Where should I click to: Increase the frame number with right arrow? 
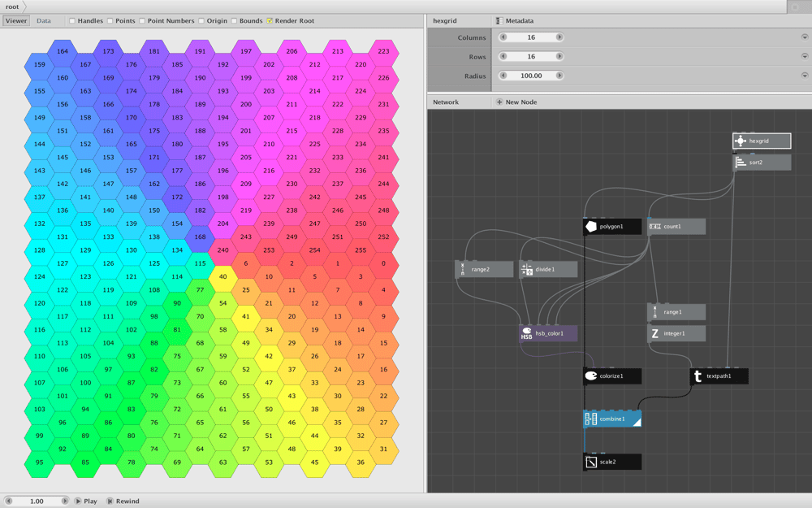point(65,501)
